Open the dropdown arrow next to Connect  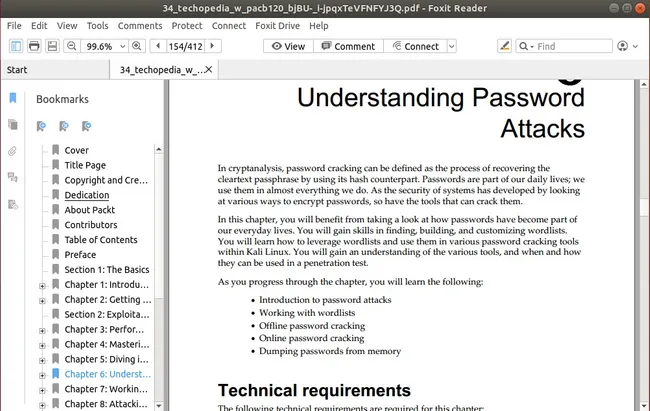[451, 46]
